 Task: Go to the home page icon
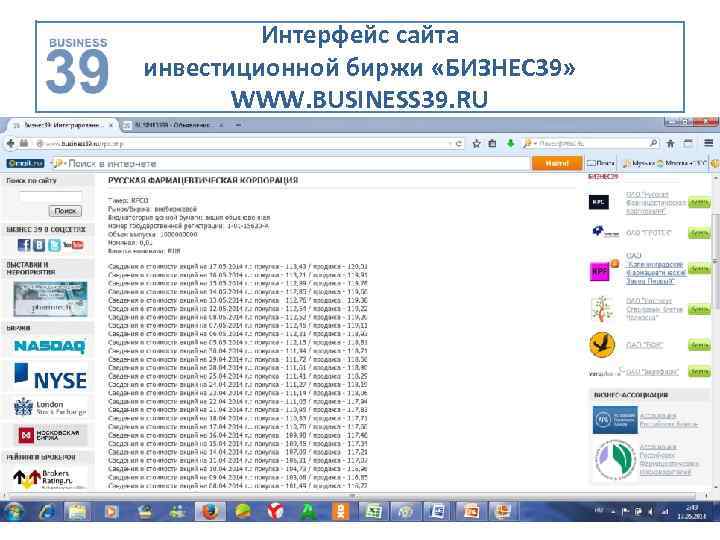point(670,144)
